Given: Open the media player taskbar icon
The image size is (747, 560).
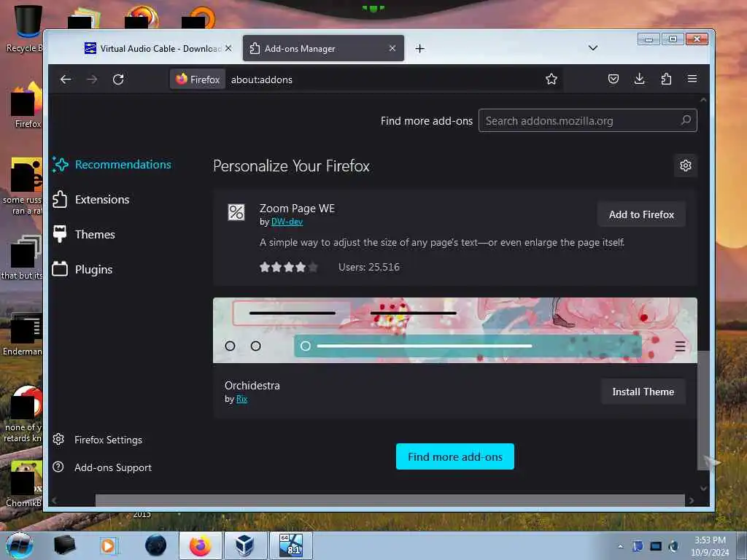Looking at the screenshot, I should coord(108,545).
